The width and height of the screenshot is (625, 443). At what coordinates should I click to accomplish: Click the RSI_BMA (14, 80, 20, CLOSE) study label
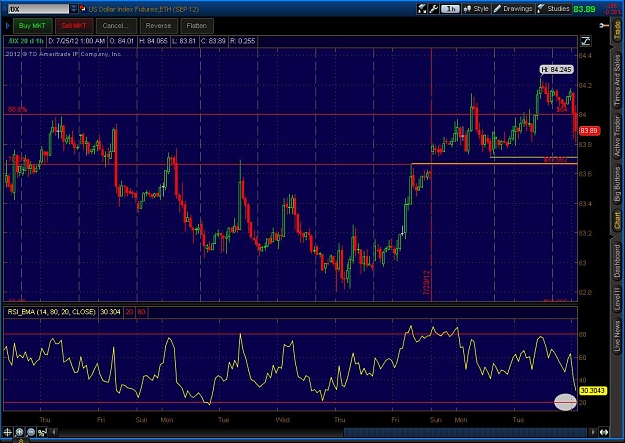pos(51,312)
